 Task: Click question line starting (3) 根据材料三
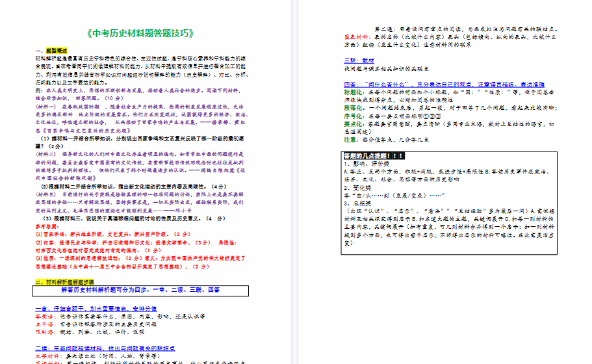tap(134, 218)
